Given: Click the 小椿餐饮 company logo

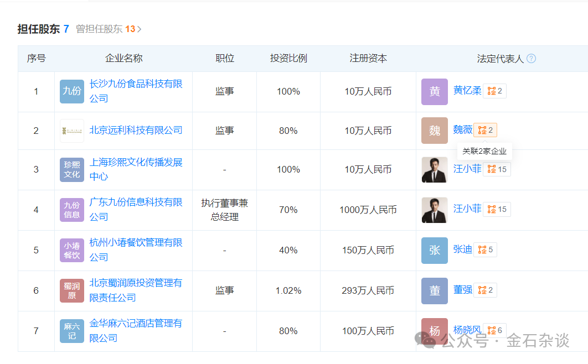Looking at the screenshot, I should pyautogui.click(x=72, y=250).
